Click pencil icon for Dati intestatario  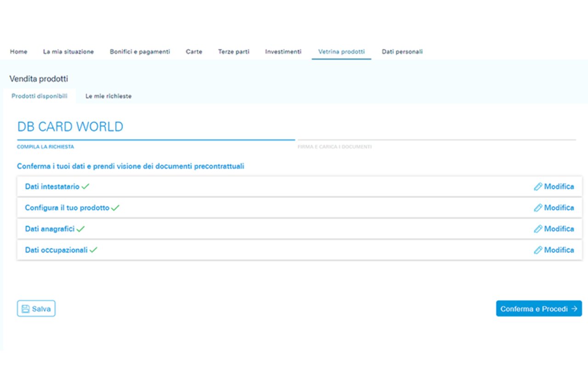(x=538, y=187)
